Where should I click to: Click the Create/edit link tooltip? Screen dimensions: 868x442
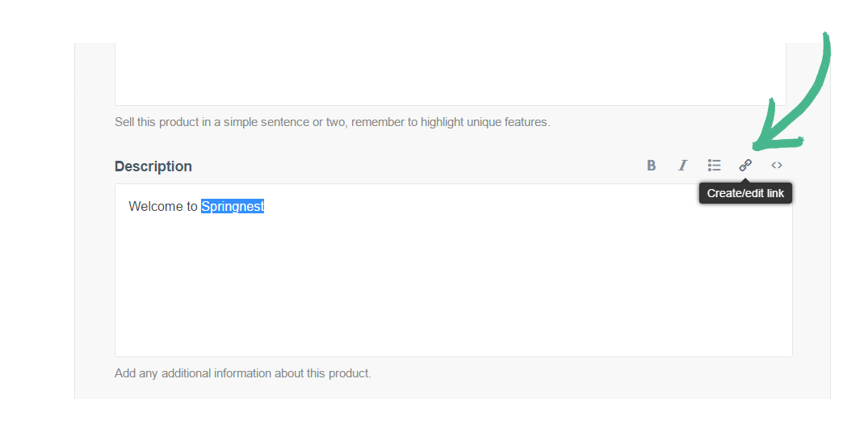pos(745,193)
